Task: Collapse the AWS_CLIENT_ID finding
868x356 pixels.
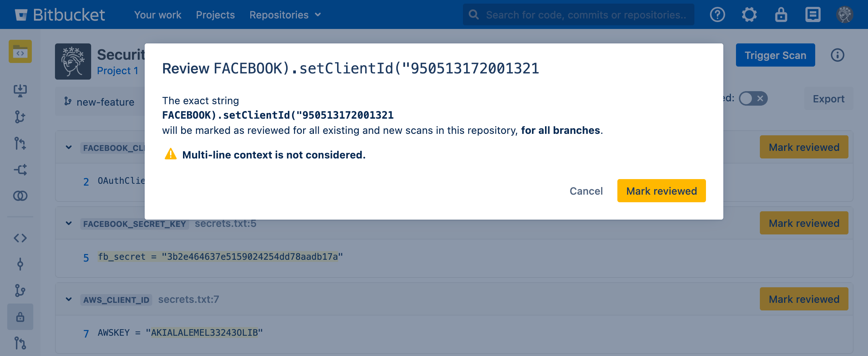Action: pos(69,299)
